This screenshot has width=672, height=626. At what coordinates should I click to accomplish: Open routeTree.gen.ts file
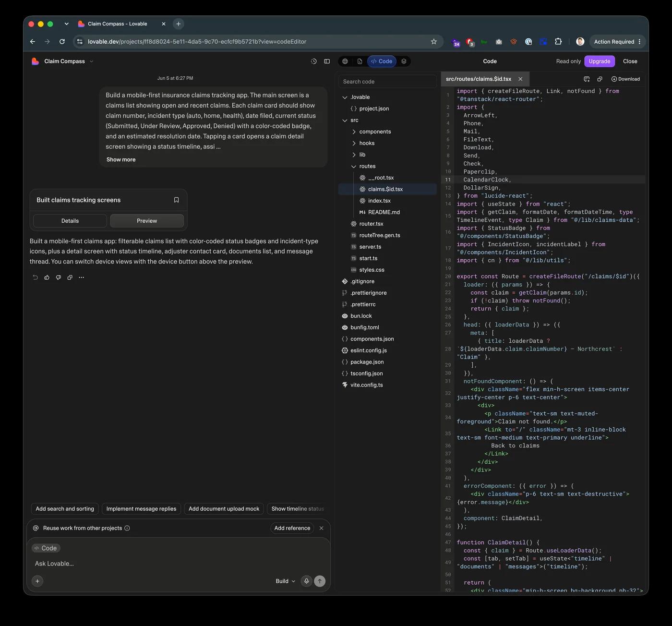[x=379, y=235]
